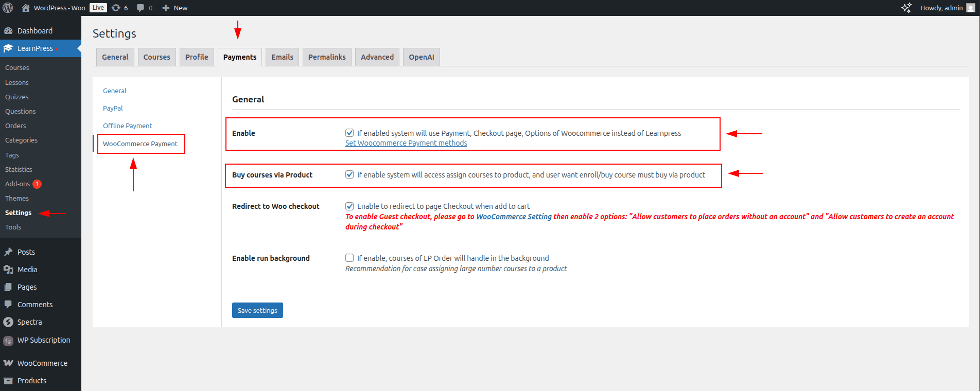This screenshot has height=391, width=980.
Task: Open the Set Woocommerce Payment methods link
Action: coord(406,143)
